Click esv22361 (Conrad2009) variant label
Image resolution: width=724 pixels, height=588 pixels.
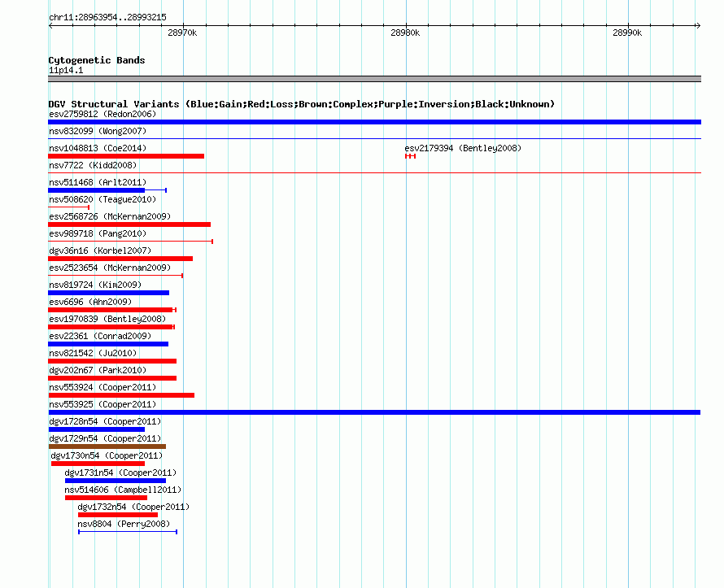click(100, 336)
